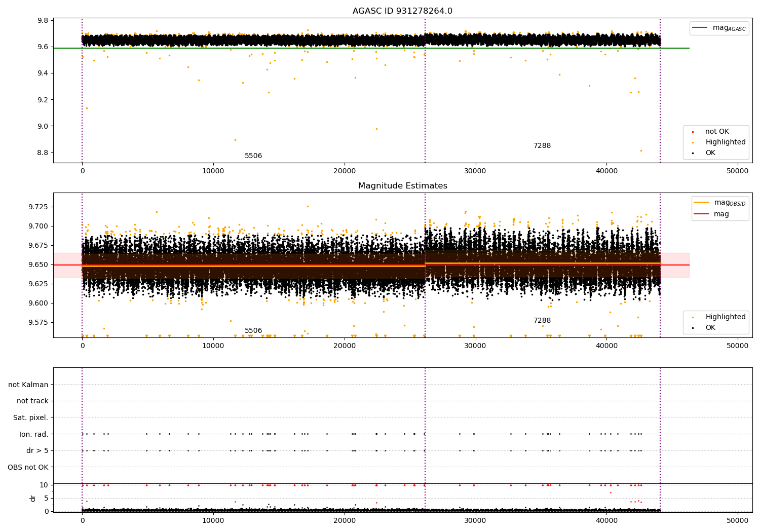
Task: Click the 9.675 y-axis tick in middle plot
Action: (x=39, y=245)
